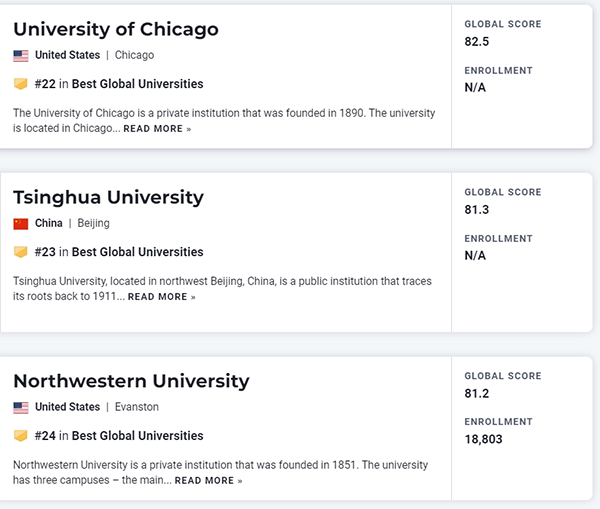
Task: Click Best Global Universities next to #24
Action: click(x=137, y=436)
